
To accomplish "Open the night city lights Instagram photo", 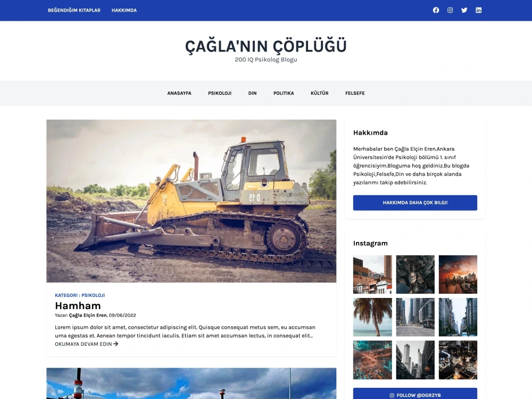I will point(458,360).
